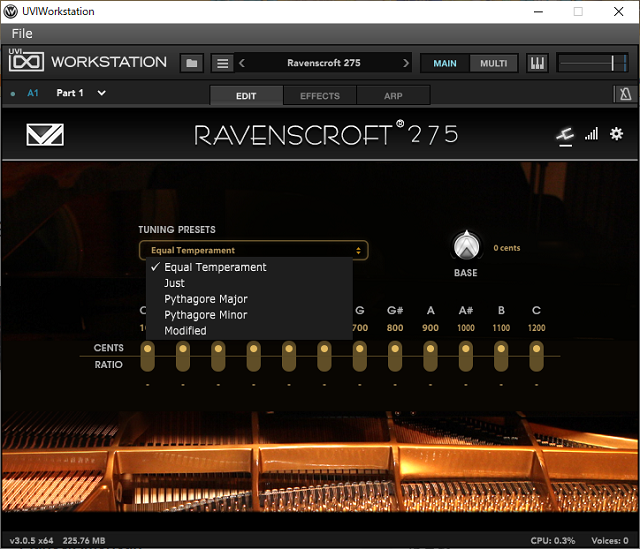Image resolution: width=640 pixels, height=549 pixels.
Task: Minimize the UVIWorkstation window
Action: pyautogui.click(x=538, y=11)
